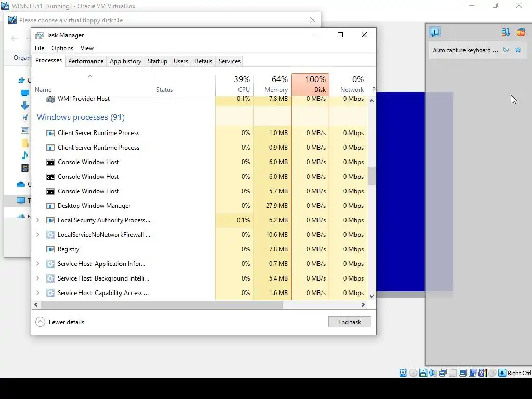The width and height of the screenshot is (532, 399).
Task: Select the Desktop Window Manager process
Action: tap(199, 206)
